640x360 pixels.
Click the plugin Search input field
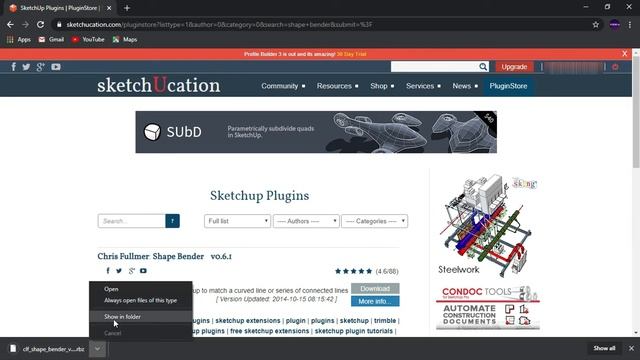click(131, 221)
